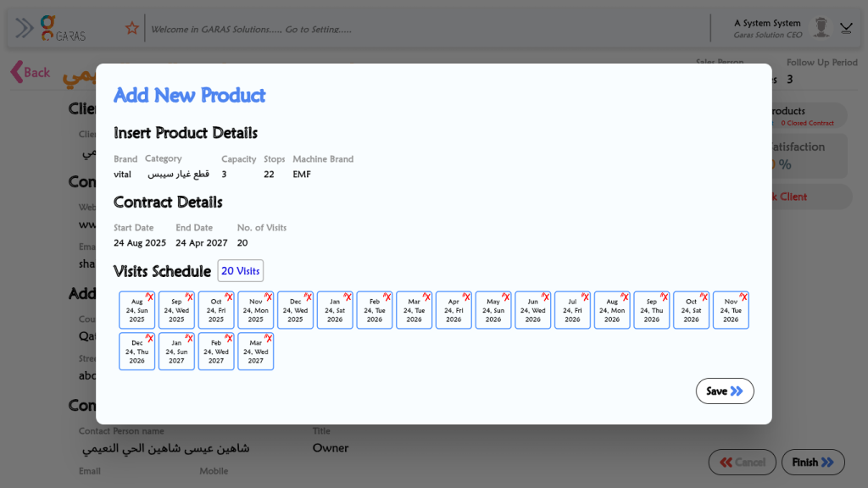Screen dimensions: 868x488
Task: Click the user avatar icon
Action: click(821, 28)
